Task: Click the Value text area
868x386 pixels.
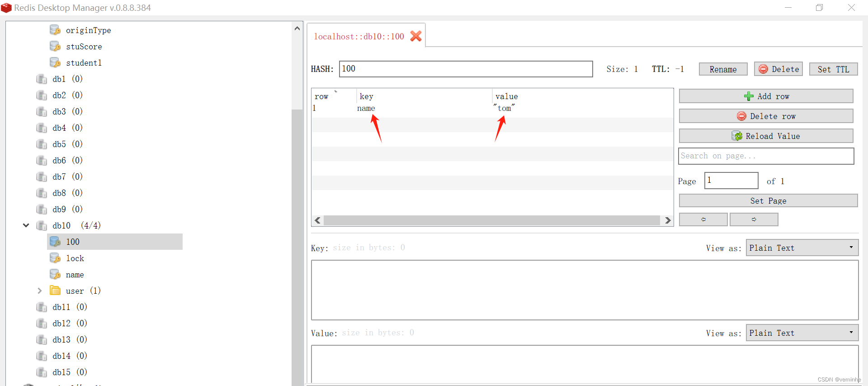Action: pos(585,364)
